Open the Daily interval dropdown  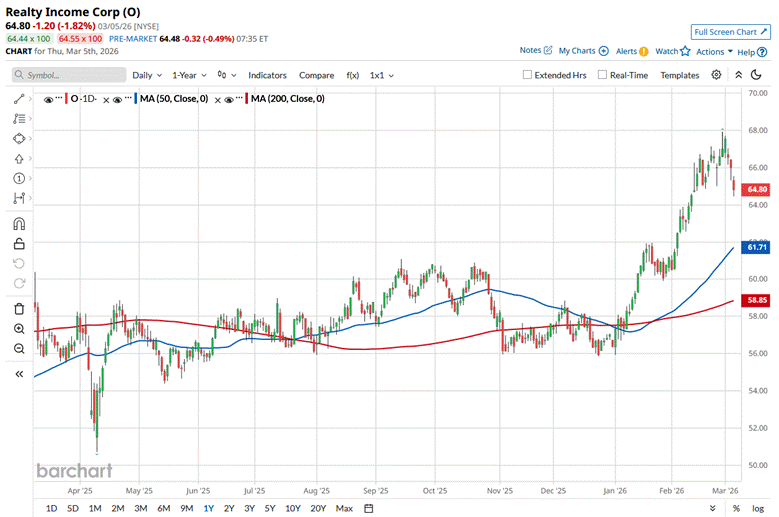click(146, 75)
